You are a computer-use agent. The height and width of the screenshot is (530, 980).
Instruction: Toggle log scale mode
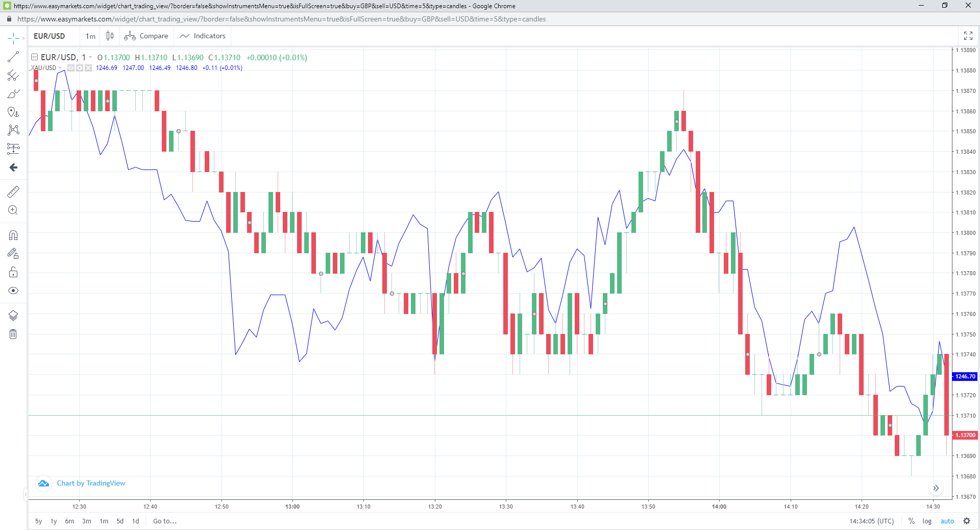tap(927, 521)
